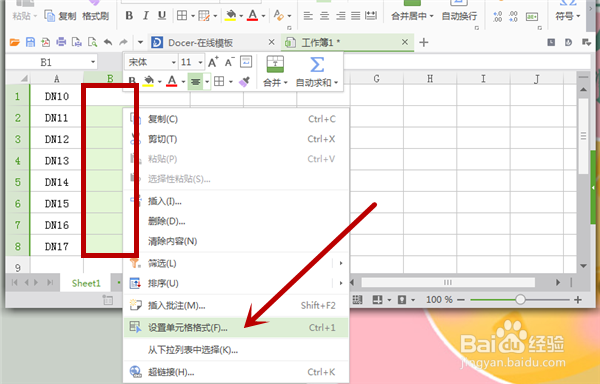Click the ribbon red font color button
The height and width of the screenshot is (384, 600).
pyautogui.click(x=253, y=16)
